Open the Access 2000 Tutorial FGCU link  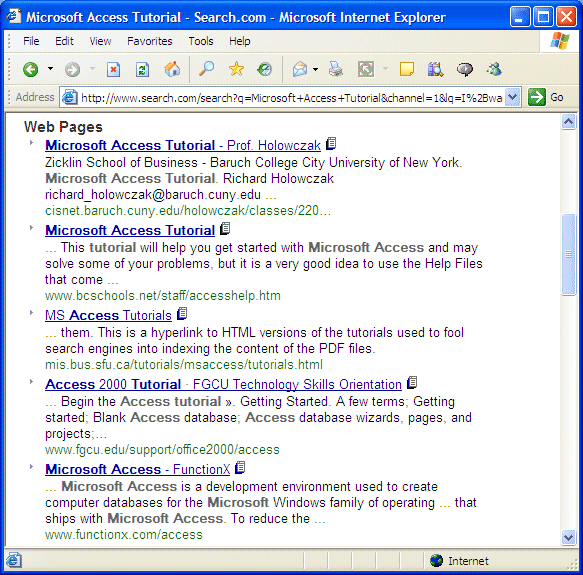(223, 384)
